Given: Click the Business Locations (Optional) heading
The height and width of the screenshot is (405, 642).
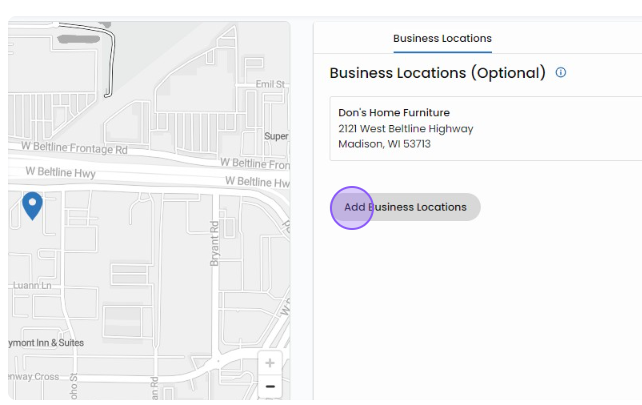Looking at the screenshot, I should coord(437,73).
